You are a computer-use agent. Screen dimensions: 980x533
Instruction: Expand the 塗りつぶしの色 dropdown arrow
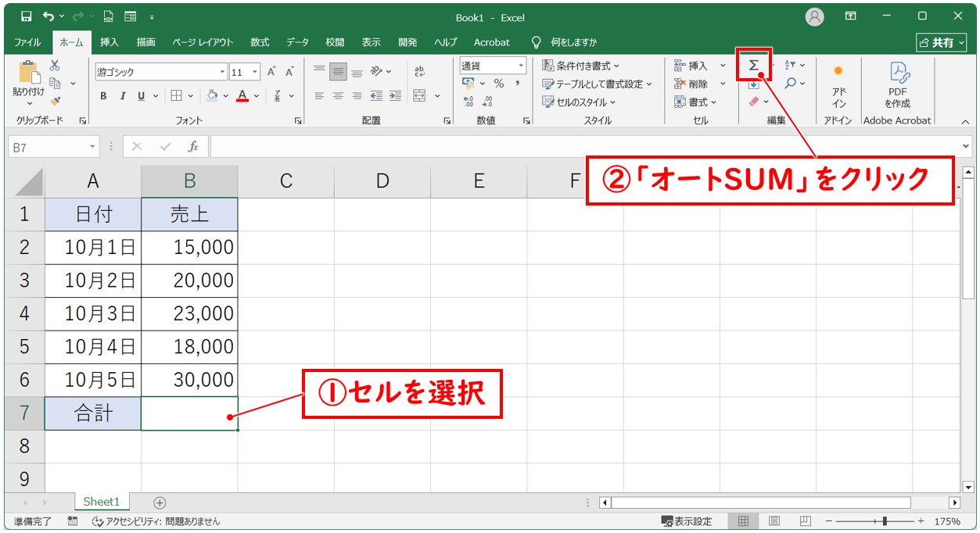[225, 95]
